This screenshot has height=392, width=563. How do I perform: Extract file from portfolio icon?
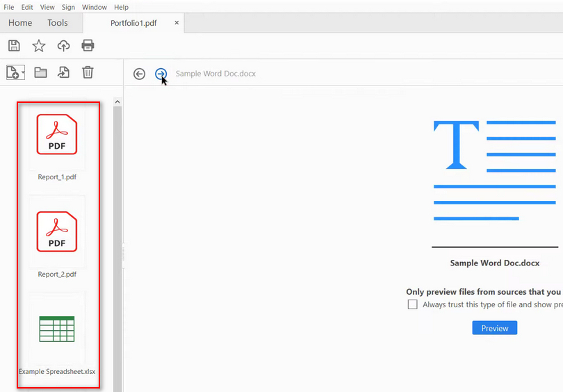(63, 72)
